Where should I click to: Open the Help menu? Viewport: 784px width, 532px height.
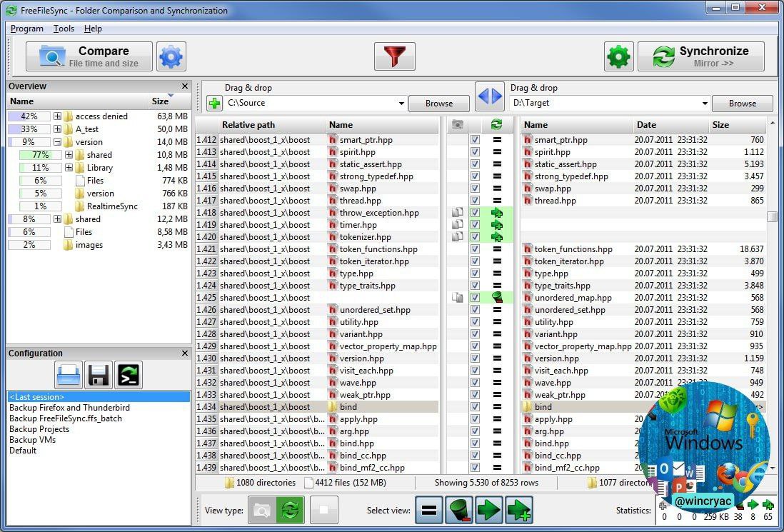[x=93, y=29]
